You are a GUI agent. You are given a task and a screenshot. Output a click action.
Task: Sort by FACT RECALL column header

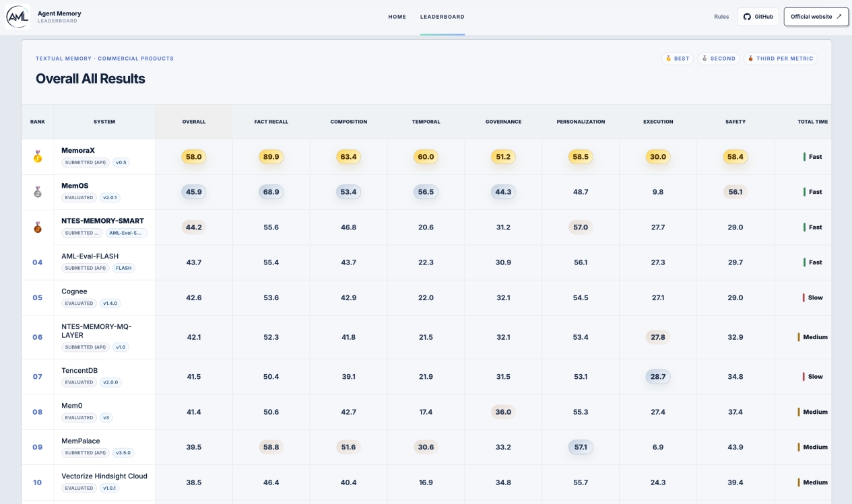coord(271,122)
